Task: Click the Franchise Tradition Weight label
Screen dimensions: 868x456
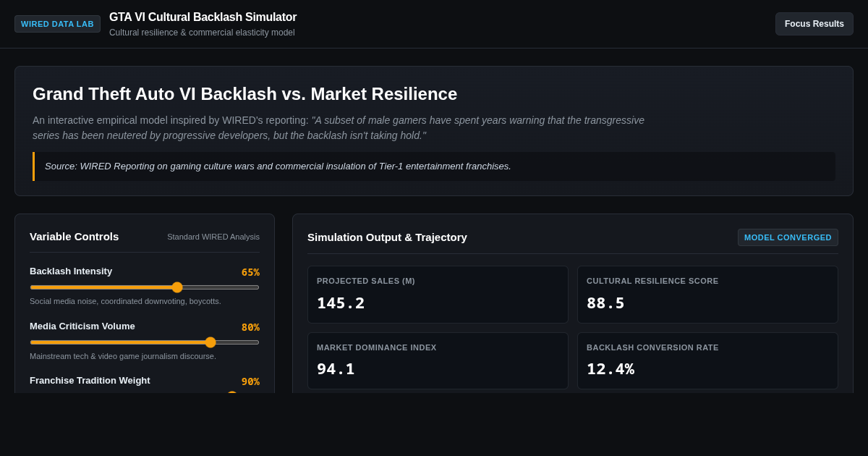Action: (90, 381)
